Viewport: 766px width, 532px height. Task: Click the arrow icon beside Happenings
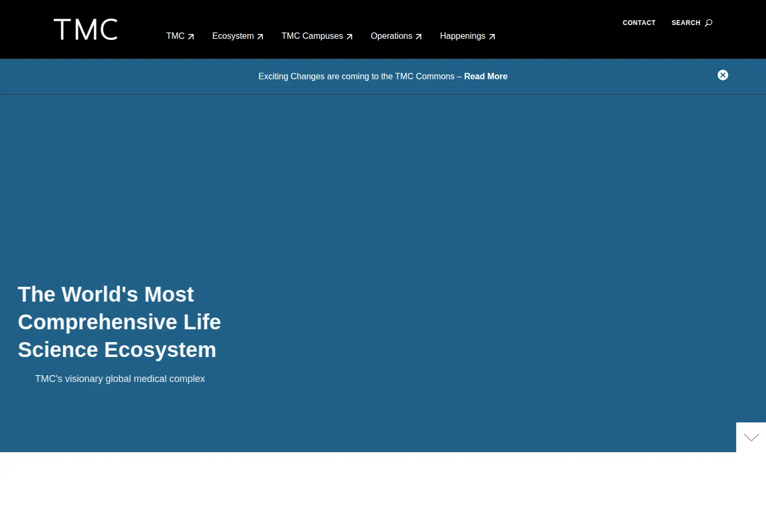(x=492, y=37)
